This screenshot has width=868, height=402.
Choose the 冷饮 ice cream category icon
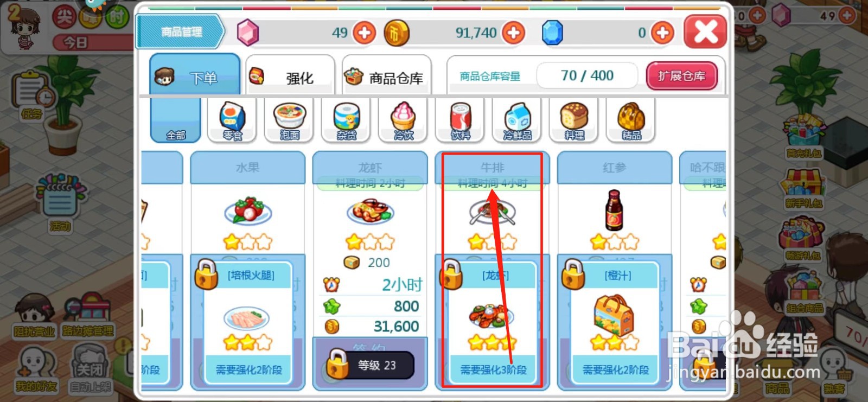(403, 120)
